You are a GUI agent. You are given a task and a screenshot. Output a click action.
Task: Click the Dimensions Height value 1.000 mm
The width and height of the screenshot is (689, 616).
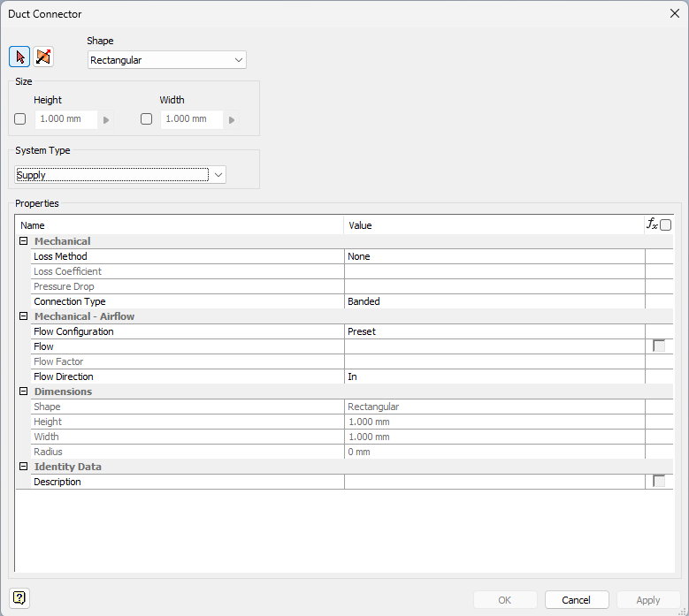coord(494,422)
